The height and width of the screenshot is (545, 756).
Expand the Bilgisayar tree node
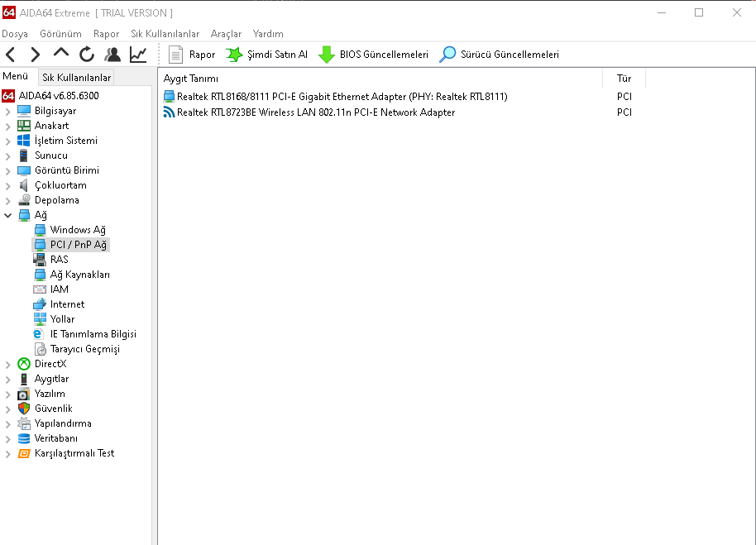pos(7,112)
